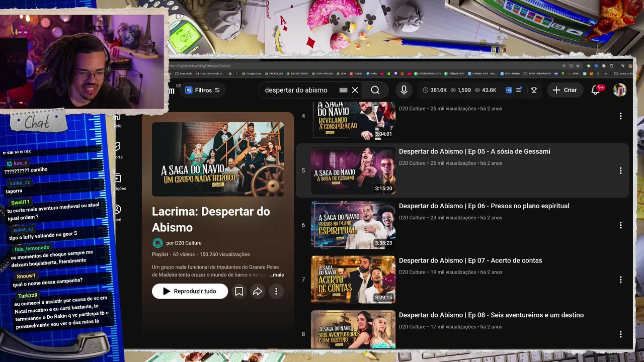Open the notifications bell
This screenshot has height=362, width=644.
click(596, 90)
